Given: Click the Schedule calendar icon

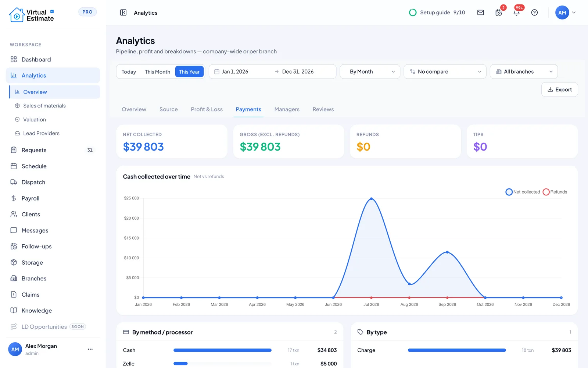Looking at the screenshot, I should tap(14, 166).
